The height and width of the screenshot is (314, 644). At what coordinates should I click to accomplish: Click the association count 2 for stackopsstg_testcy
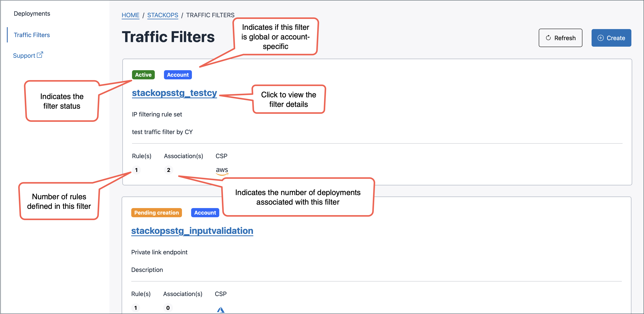(x=169, y=170)
